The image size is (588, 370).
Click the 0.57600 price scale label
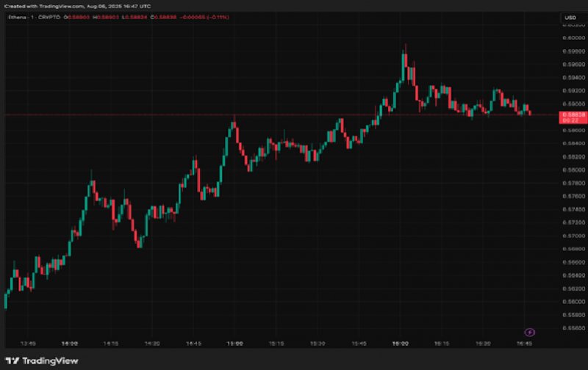click(574, 196)
